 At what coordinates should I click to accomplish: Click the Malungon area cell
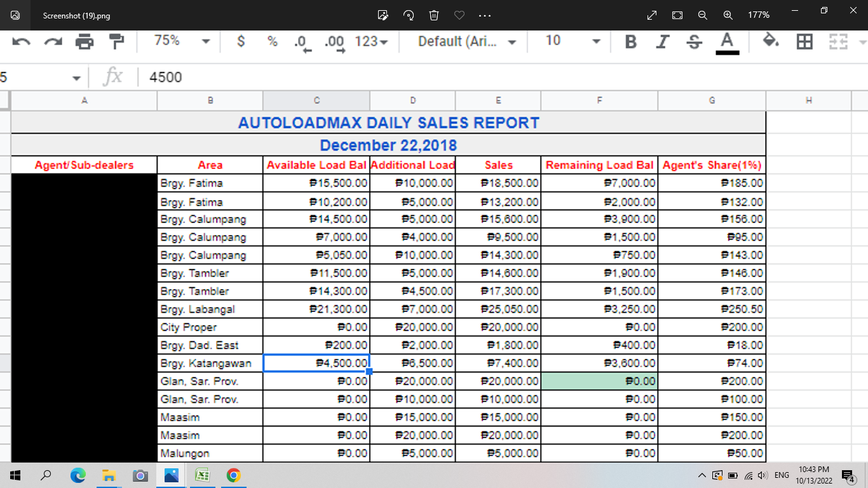tap(210, 454)
